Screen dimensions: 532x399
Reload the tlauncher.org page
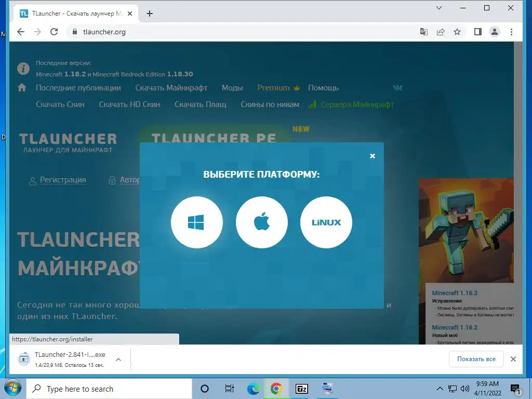[54, 32]
